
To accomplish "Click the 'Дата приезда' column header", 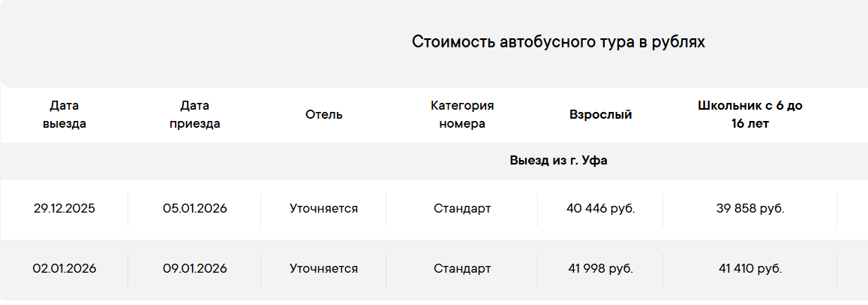I will 194,115.
